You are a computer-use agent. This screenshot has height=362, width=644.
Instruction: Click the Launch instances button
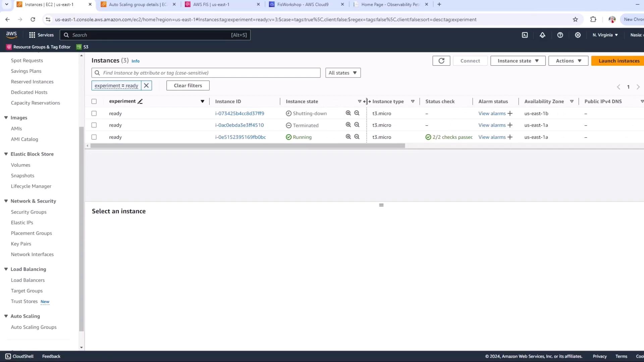[619, 61]
